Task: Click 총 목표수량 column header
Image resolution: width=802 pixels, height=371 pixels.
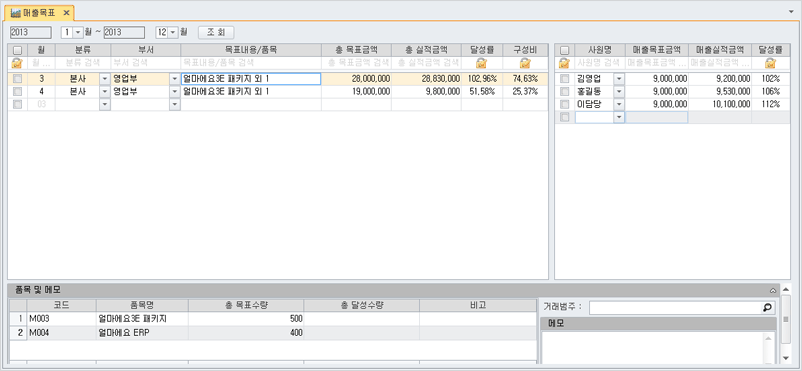Action: [x=246, y=305]
